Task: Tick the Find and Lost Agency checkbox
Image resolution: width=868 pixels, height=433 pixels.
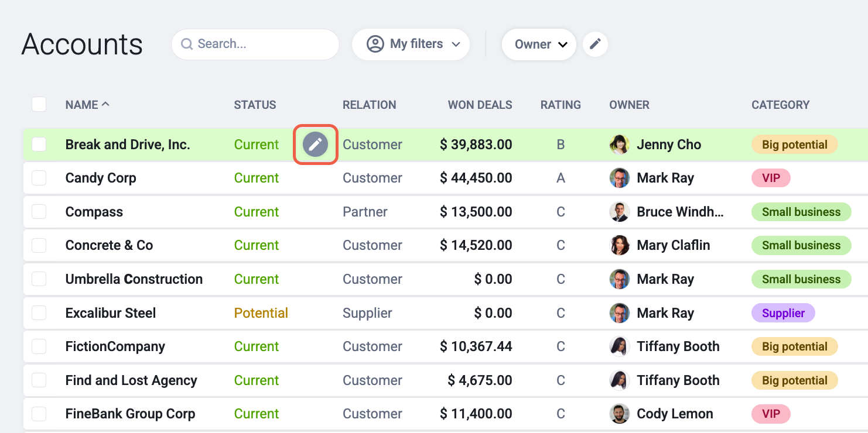Action: [x=39, y=380]
